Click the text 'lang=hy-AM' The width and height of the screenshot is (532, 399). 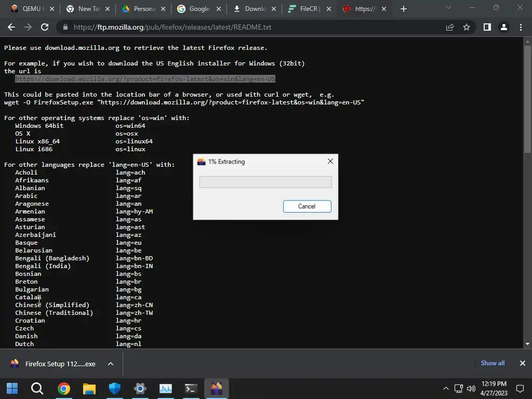coord(135,211)
